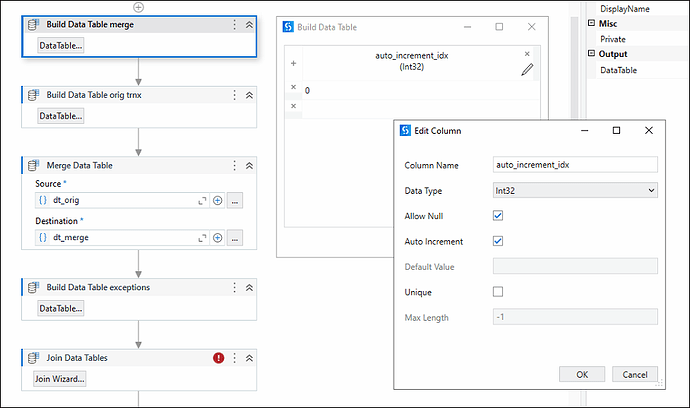The image size is (690, 408).
Task: Open the Join Wizard button
Action: [x=59, y=379]
